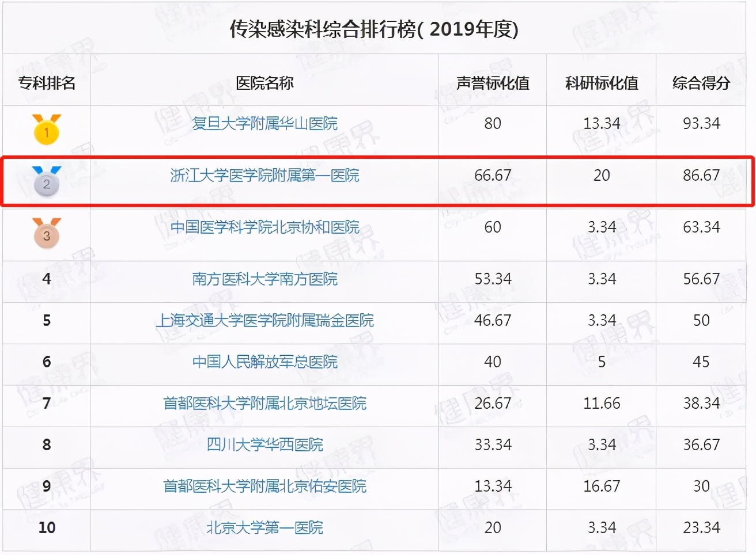The height and width of the screenshot is (555, 756).
Task: Open 首都医科大学附属北京佑安医院 link
Action: point(264,486)
